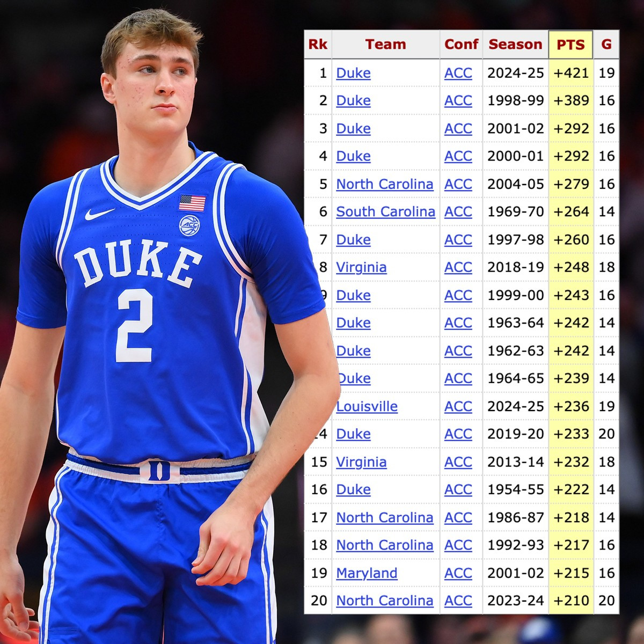The height and width of the screenshot is (644, 644).
Task: Open North Carolina link for 1986-87 season
Action: point(384,517)
